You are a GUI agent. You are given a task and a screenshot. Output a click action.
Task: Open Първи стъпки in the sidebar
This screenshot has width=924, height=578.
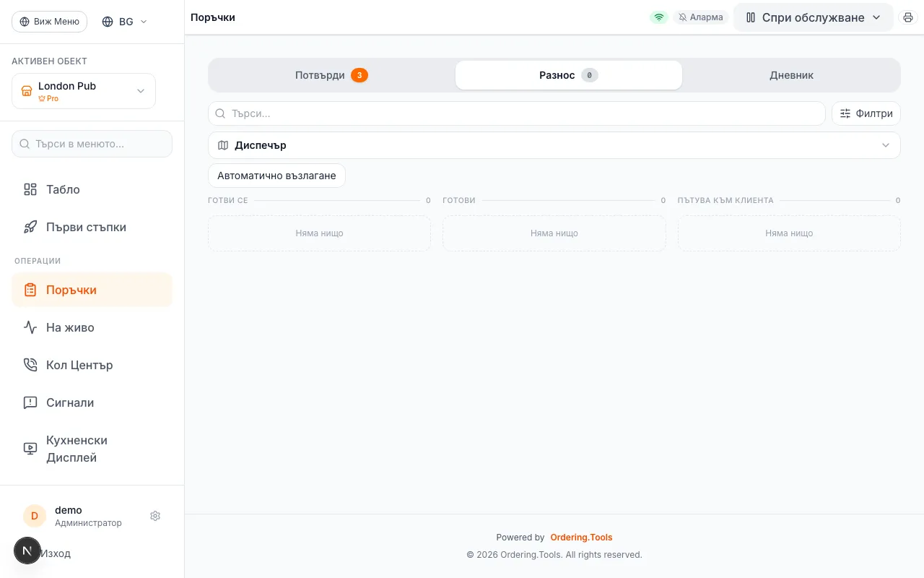tap(92, 227)
